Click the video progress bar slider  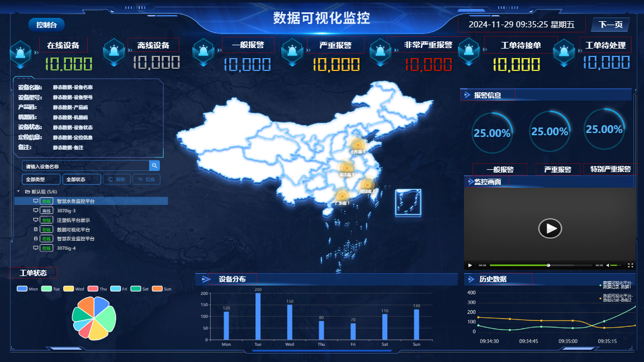[548, 265]
